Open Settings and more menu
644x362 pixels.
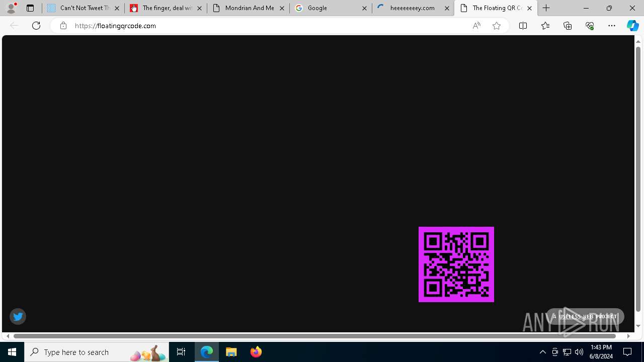(612, 26)
